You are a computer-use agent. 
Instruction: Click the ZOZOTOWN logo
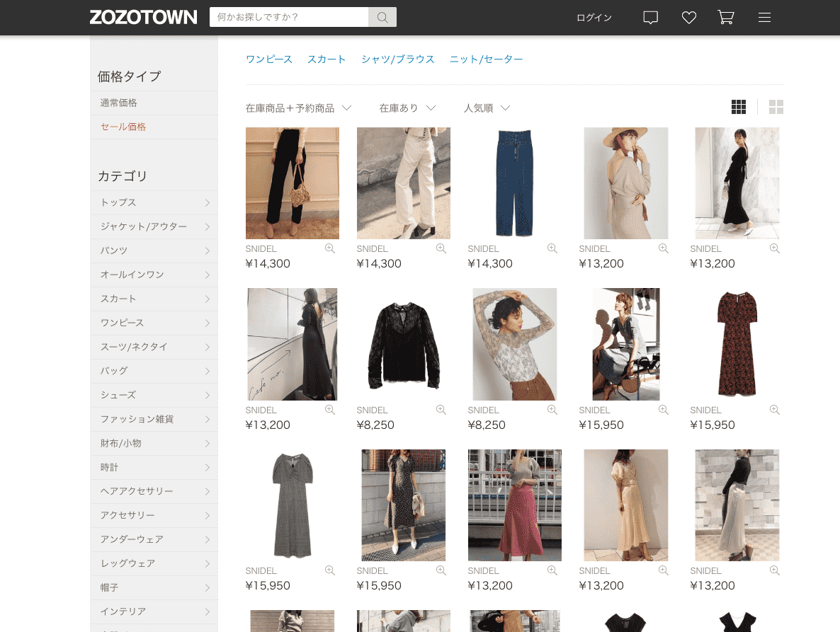[143, 17]
